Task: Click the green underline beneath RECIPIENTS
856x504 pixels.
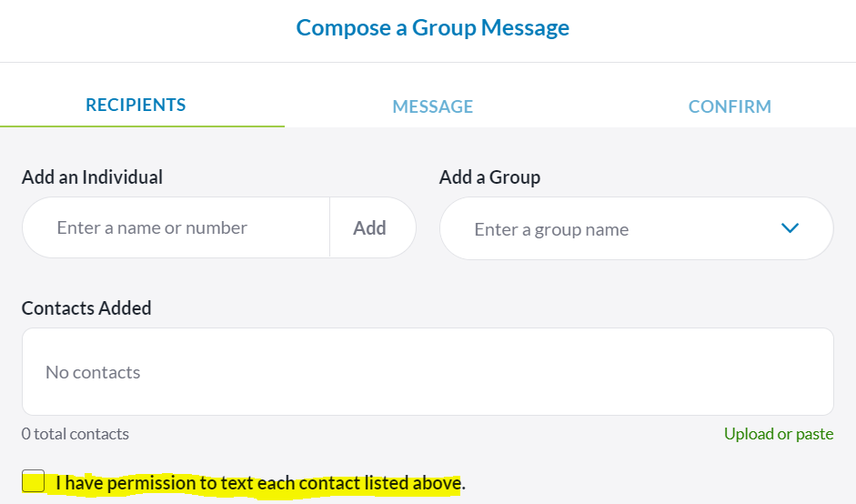Action: pos(142,126)
